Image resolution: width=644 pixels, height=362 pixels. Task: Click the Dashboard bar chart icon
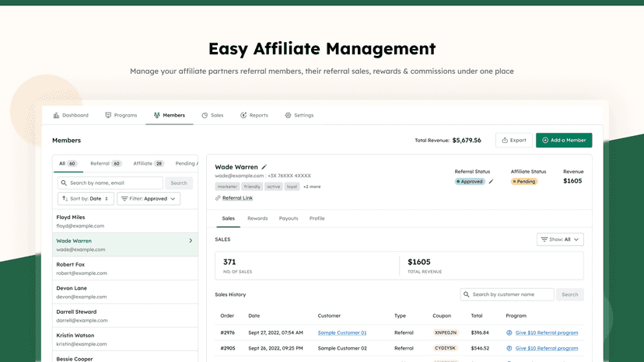point(56,115)
